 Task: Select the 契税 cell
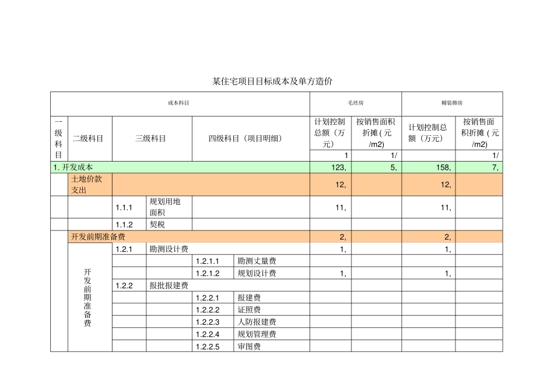[x=169, y=225]
